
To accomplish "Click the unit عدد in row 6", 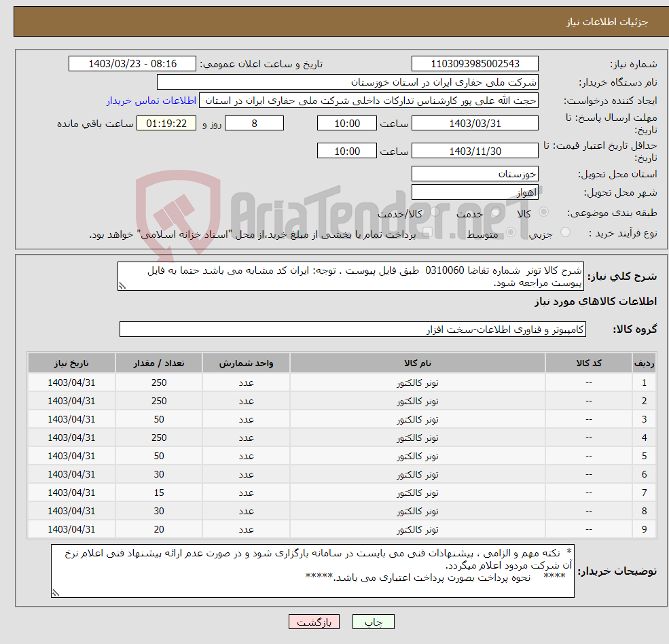I will click(x=246, y=475).
